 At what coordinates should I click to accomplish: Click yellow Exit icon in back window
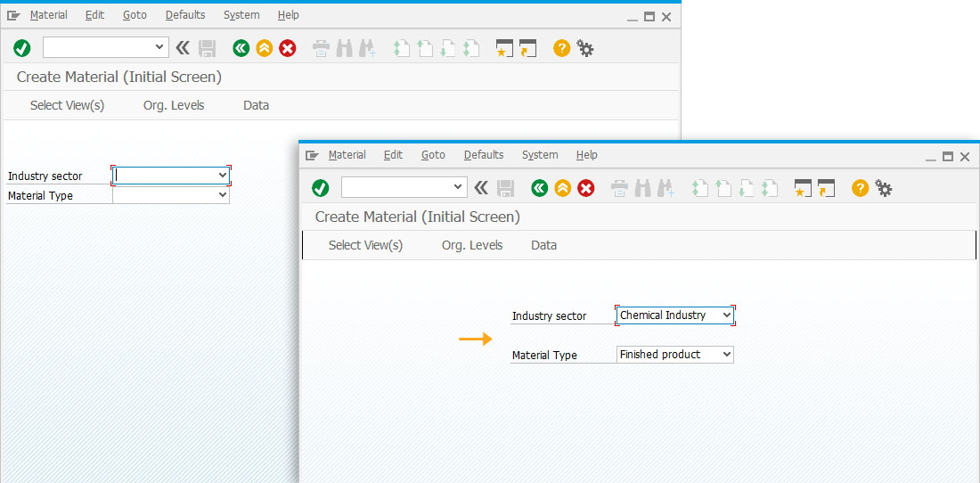point(265,48)
